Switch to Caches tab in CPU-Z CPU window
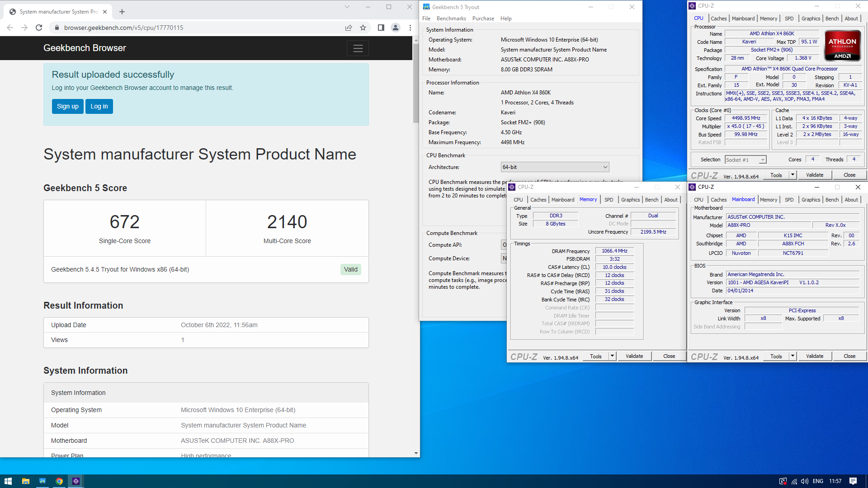Screen dimensions: 868x488 pyautogui.click(x=718, y=19)
